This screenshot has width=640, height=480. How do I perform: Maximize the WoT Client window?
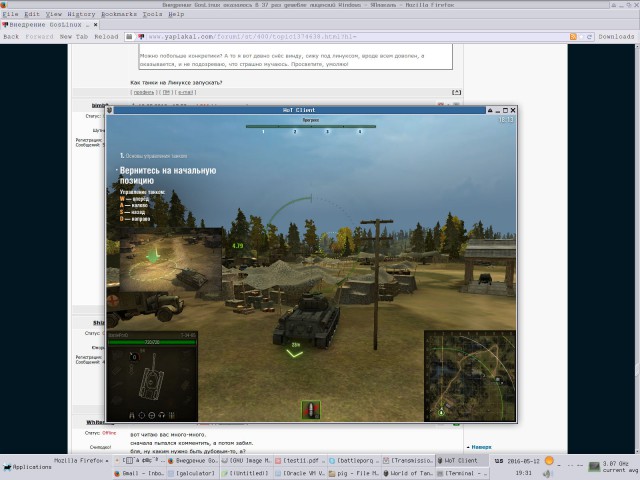click(505, 110)
